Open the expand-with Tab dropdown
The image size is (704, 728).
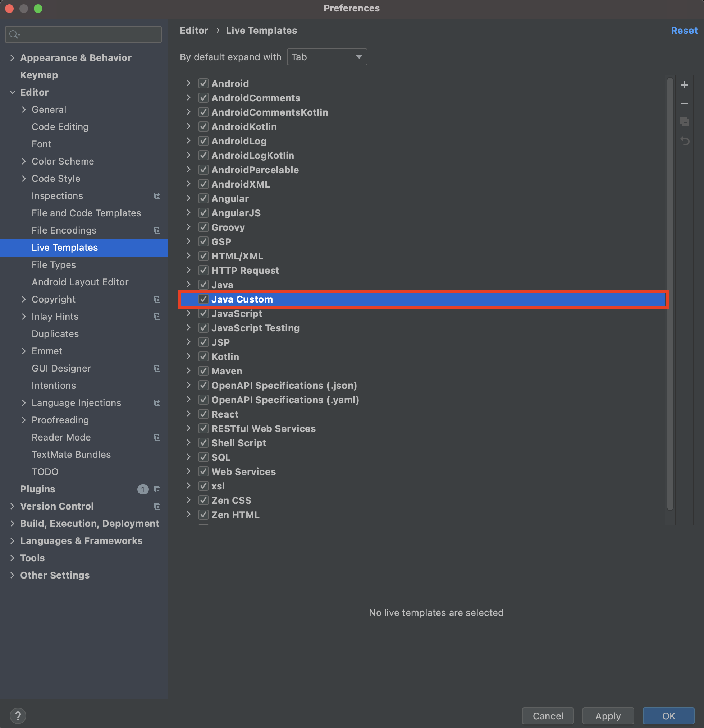(x=327, y=57)
